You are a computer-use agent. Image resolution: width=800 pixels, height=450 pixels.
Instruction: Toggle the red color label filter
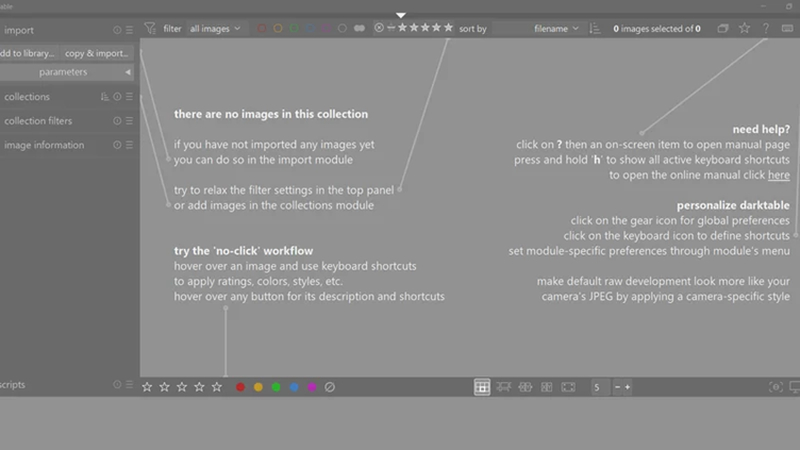click(261, 29)
